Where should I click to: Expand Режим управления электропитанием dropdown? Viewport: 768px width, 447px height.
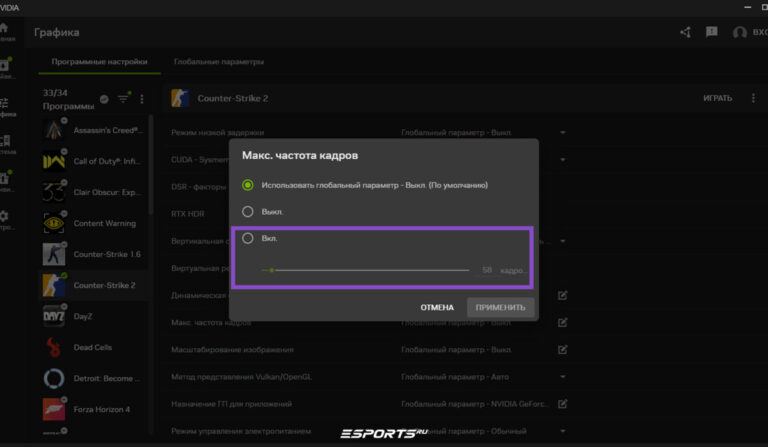(562, 431)
